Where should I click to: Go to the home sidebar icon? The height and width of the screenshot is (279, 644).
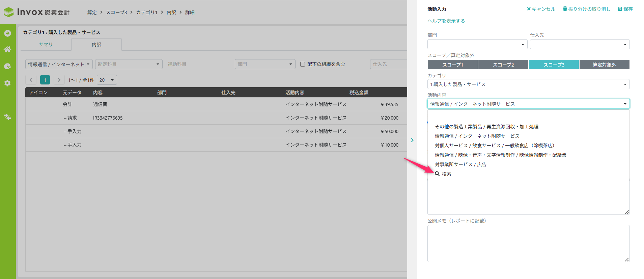7,49
